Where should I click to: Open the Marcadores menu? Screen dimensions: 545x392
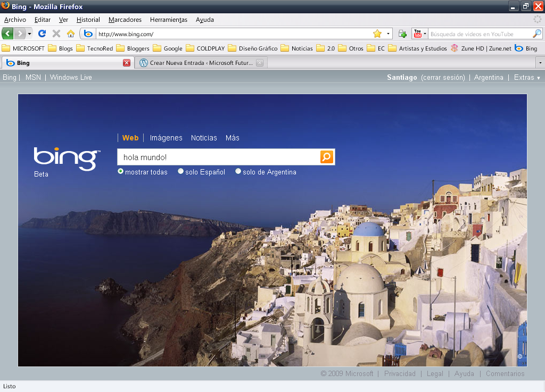[125, 20]
